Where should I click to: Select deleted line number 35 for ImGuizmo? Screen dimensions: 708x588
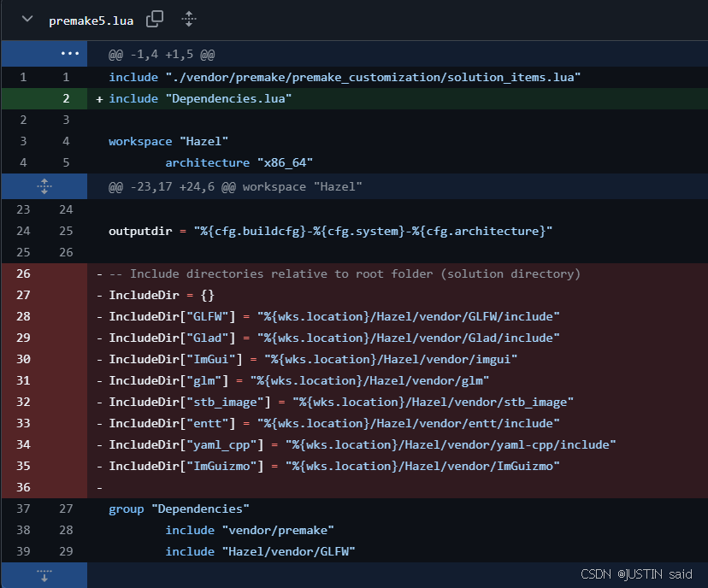pos(23,466)
